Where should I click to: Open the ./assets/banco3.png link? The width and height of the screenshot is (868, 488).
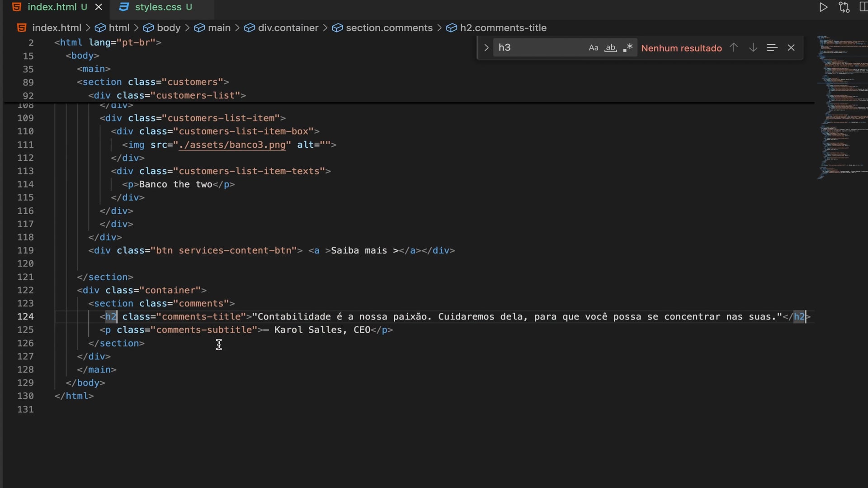coord(232,145)
